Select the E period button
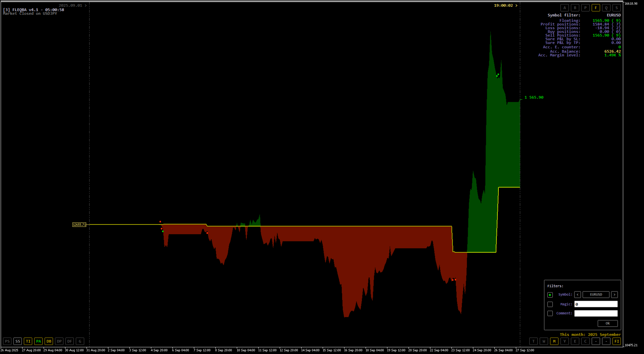The image size is (644, 354). (x=575, y=341)
